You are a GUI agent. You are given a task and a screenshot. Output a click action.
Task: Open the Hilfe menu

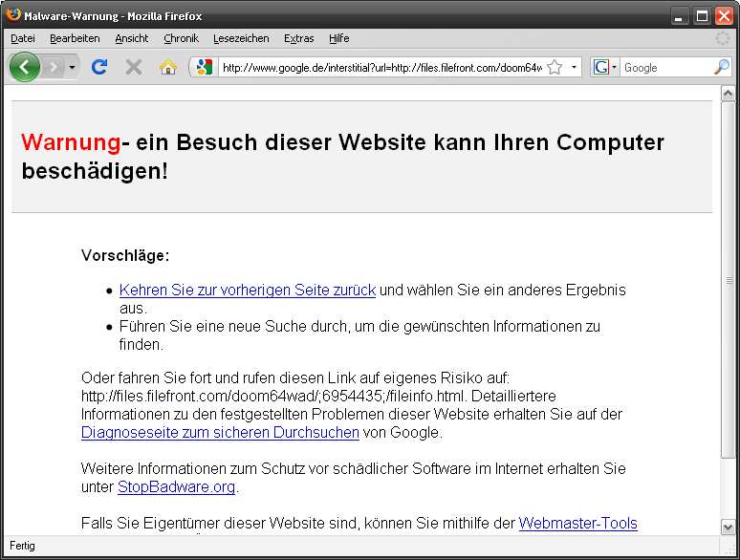pos(338,38)
